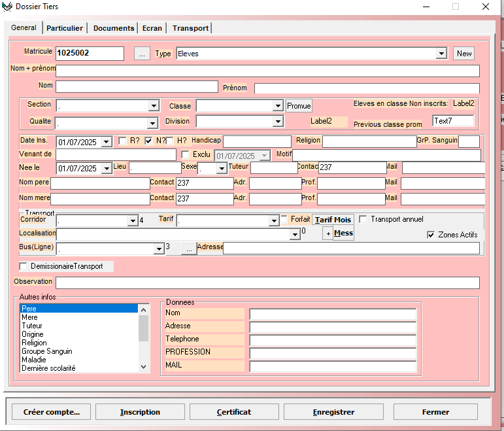The image size is (504, 431).
Task: Toggle the Exclu checkbox
Action: point(185,155)
